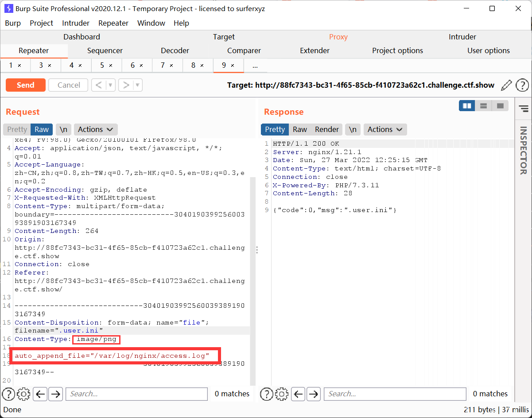Toggle Response Render view
532x418 pixels.
coord(327,129)
